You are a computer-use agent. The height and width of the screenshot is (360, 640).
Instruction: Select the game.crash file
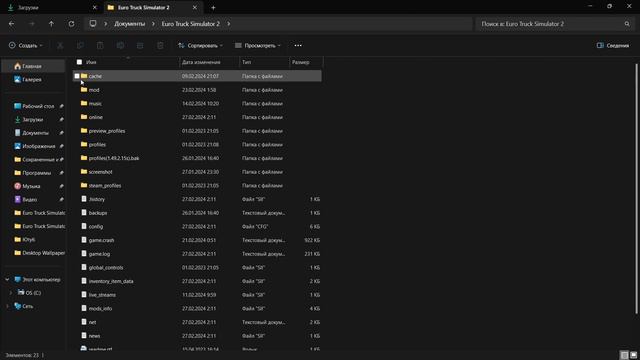(x=197, y=240)
